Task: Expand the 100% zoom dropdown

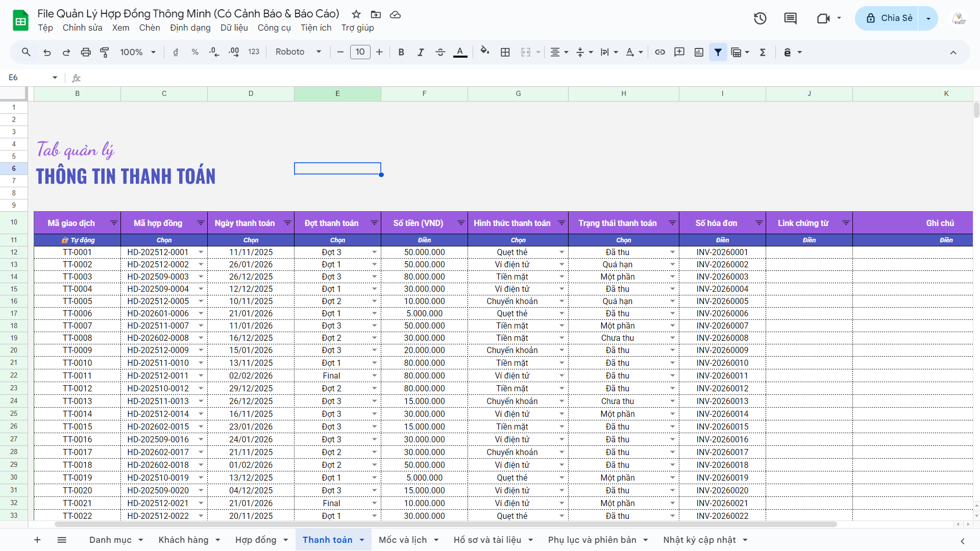Action: [137, 52]
